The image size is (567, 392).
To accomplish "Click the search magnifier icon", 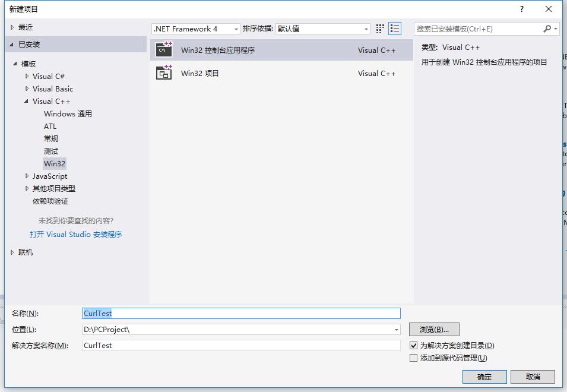I will [x=547, y=29].
